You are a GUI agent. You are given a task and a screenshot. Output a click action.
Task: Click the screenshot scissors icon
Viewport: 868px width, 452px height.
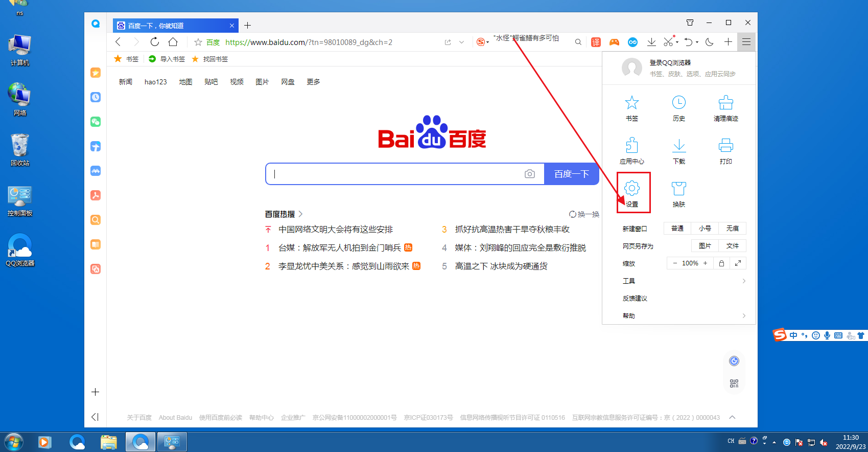668,42
